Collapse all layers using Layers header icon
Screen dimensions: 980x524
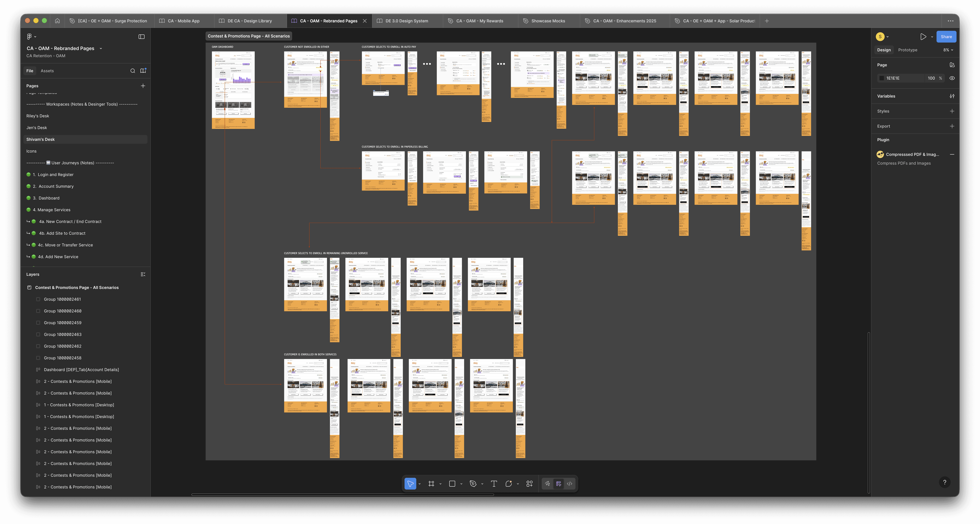[x=143, y=274]
